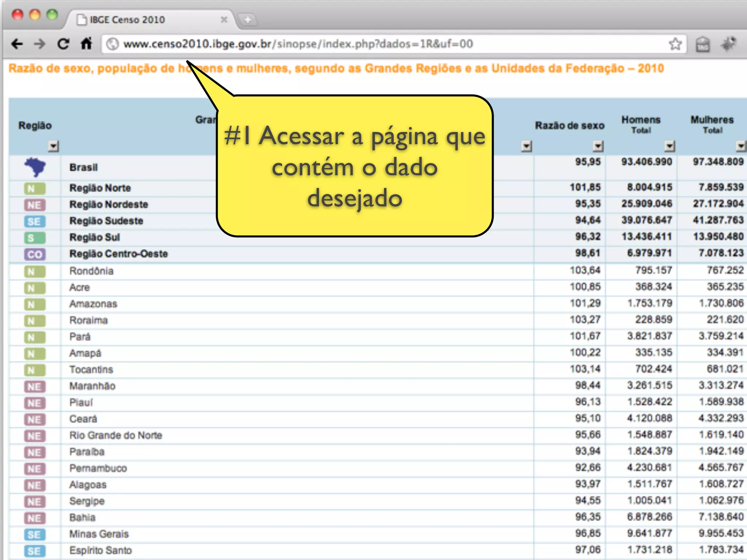Select the Região Centro-Oeste row label
This screenshot has height=560, width=747.
119,254
